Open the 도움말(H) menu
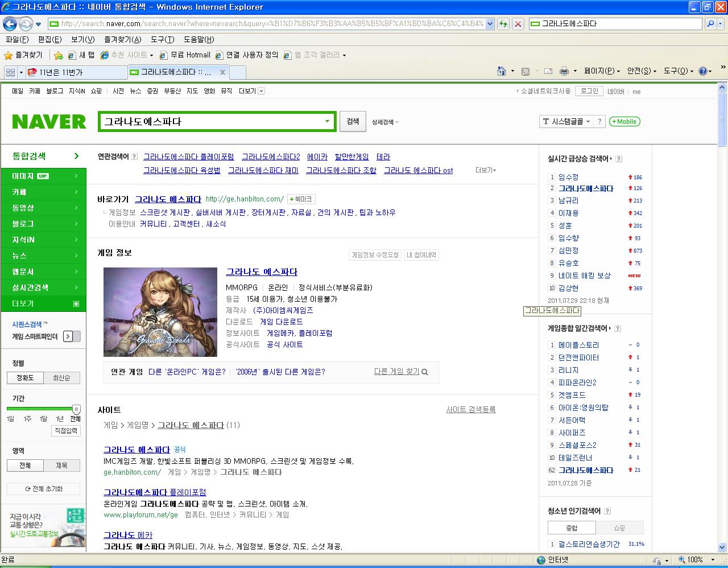The width and height of the screenshot is (728, 568). click(x=199, y=39)
